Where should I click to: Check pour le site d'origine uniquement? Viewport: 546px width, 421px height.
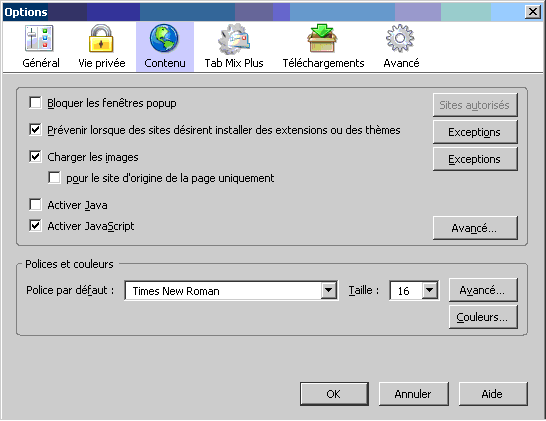pos(54,177)
